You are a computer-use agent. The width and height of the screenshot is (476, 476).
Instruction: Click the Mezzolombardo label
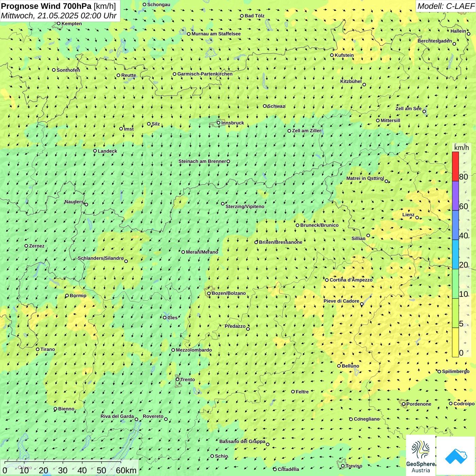(194, 350)
